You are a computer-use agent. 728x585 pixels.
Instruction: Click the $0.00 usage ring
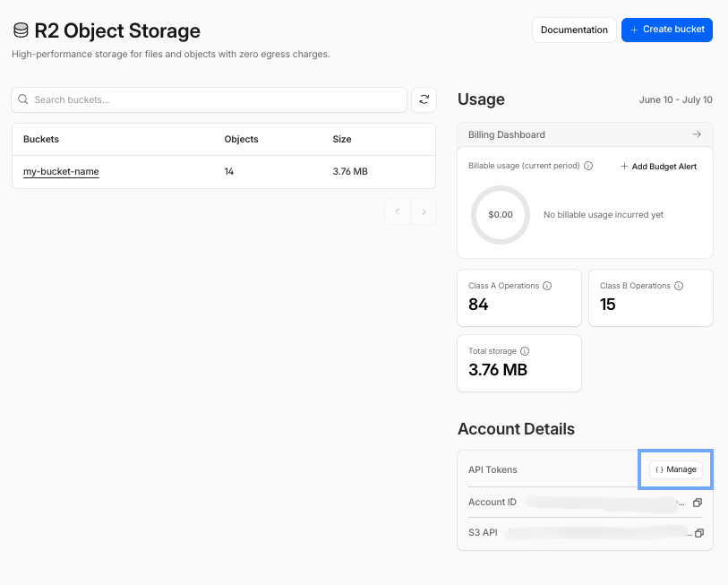click(501, 215)
